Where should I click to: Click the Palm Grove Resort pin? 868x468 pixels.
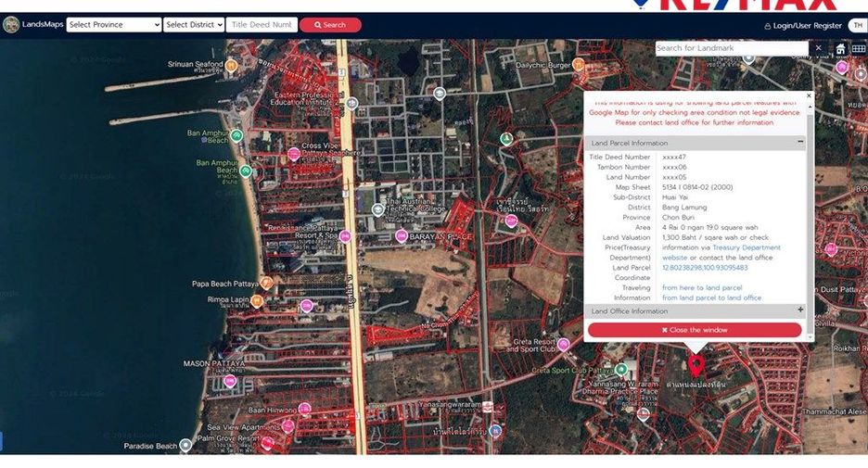coord(268,443)
